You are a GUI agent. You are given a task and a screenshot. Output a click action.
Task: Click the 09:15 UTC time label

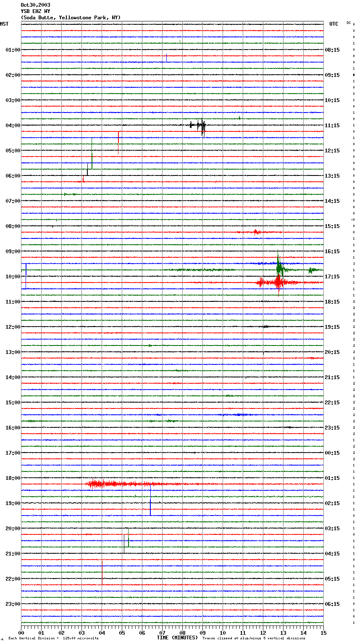click(x=332, y=75)
